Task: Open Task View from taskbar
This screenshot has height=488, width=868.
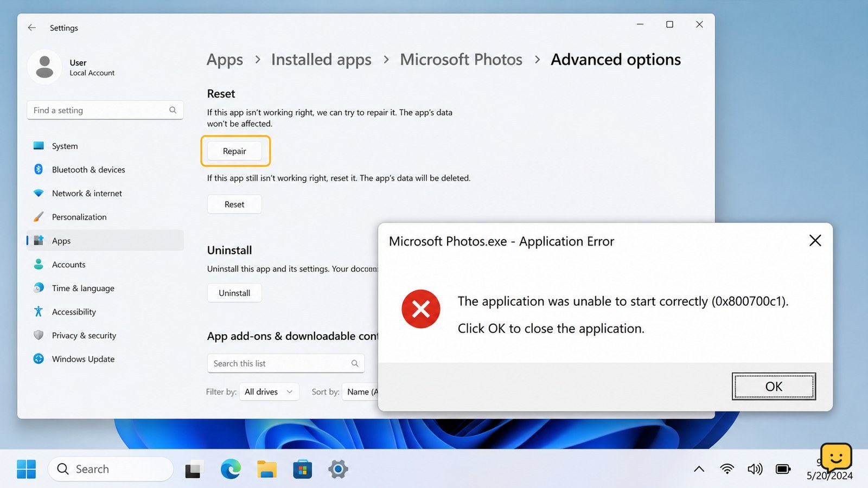Action: tap(194, 470)
